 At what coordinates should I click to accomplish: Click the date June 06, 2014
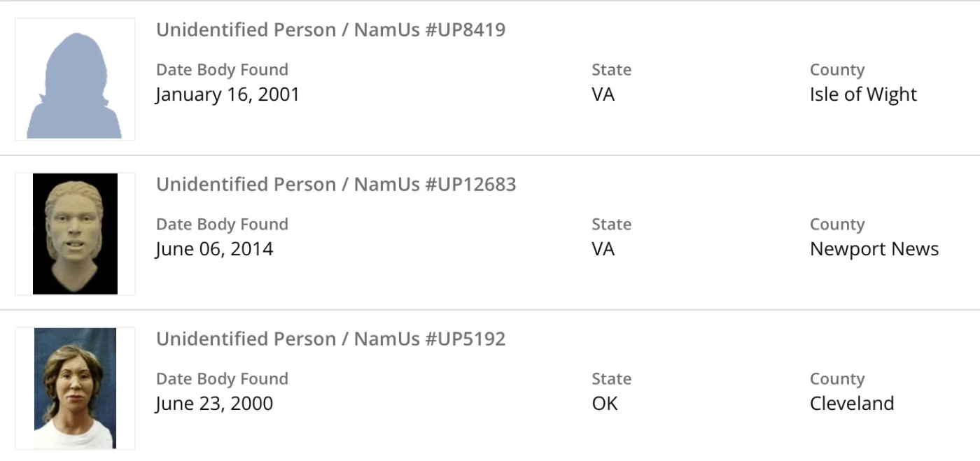pos(214,249)
